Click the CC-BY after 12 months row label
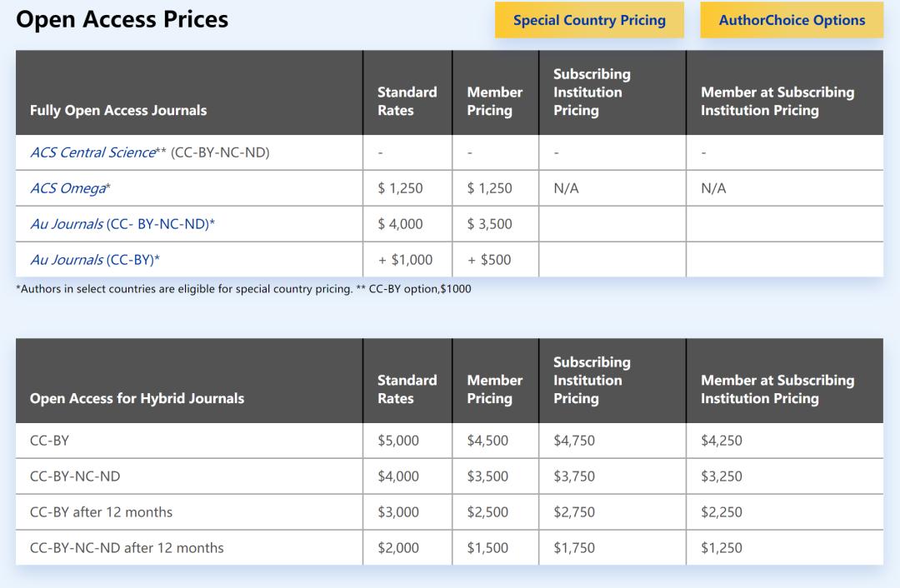 (101, 512)
